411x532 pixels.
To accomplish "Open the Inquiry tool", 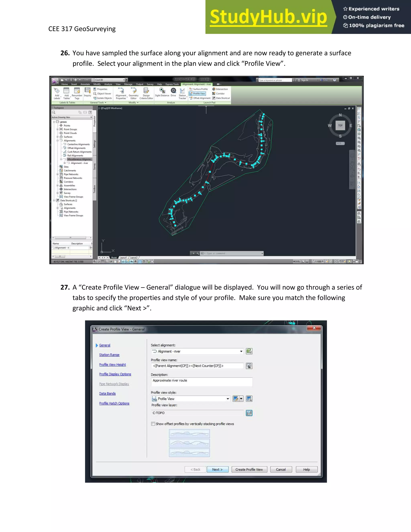I will [x=87, y=92].
